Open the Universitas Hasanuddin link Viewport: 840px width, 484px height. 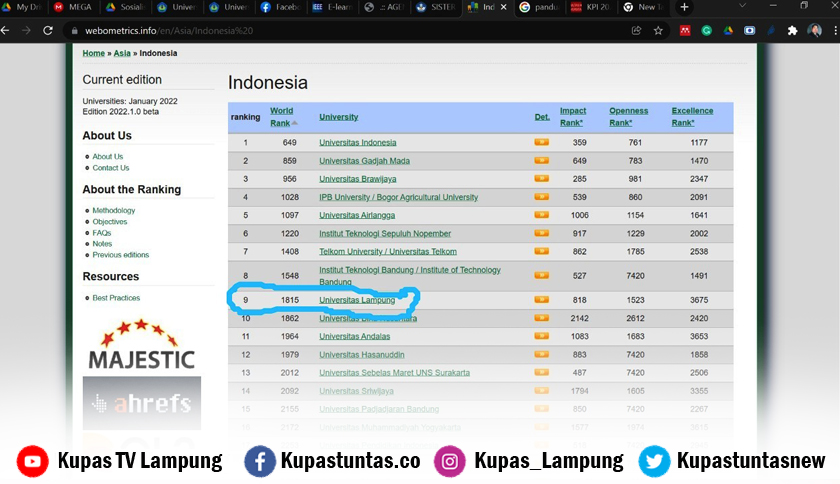pos(362,355)
